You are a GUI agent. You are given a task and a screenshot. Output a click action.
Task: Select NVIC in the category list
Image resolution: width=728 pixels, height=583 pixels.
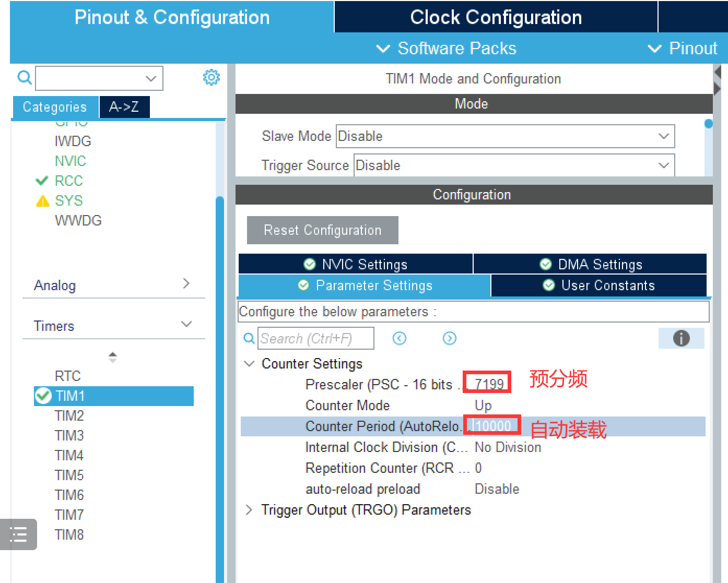pos(71,161)
